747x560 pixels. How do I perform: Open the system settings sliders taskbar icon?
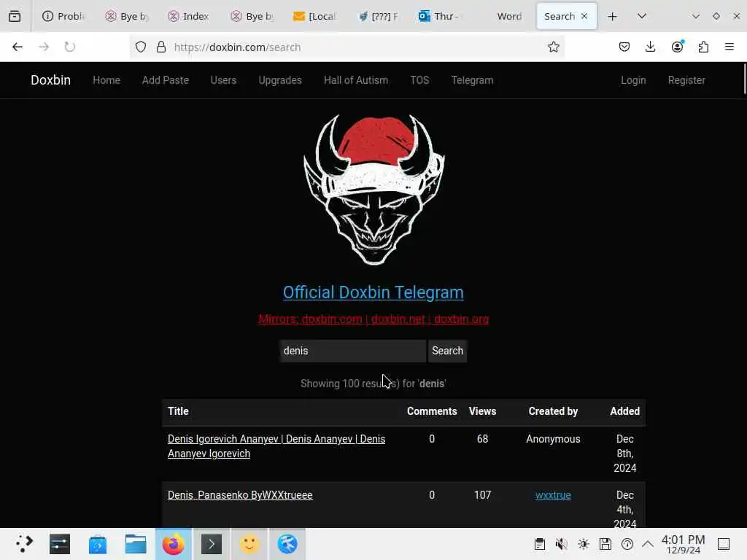[x=60, y=544]
